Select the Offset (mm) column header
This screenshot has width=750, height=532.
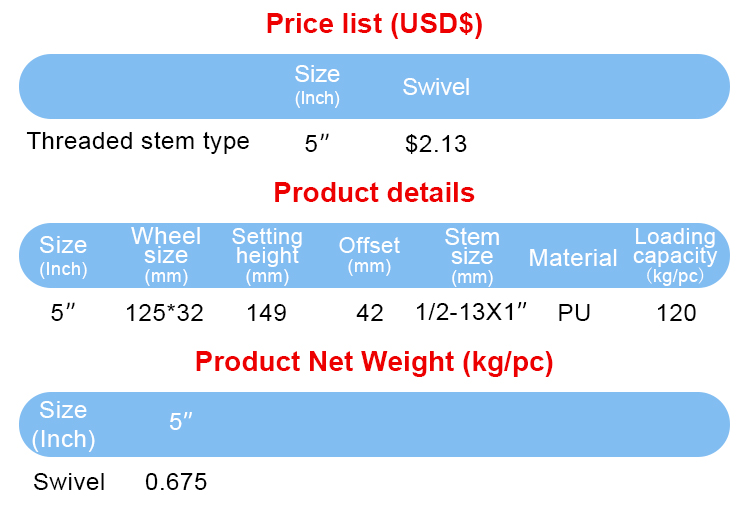click(x=369, y=255)
